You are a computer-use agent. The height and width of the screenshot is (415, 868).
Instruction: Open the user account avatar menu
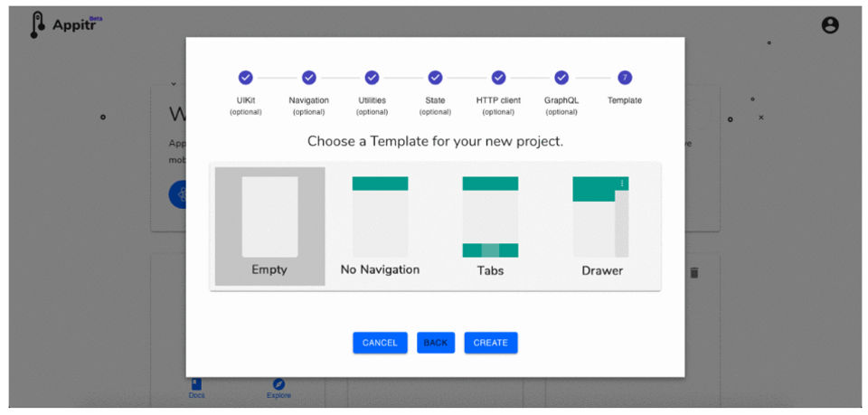pyautogui.click(x=830, y=25)
